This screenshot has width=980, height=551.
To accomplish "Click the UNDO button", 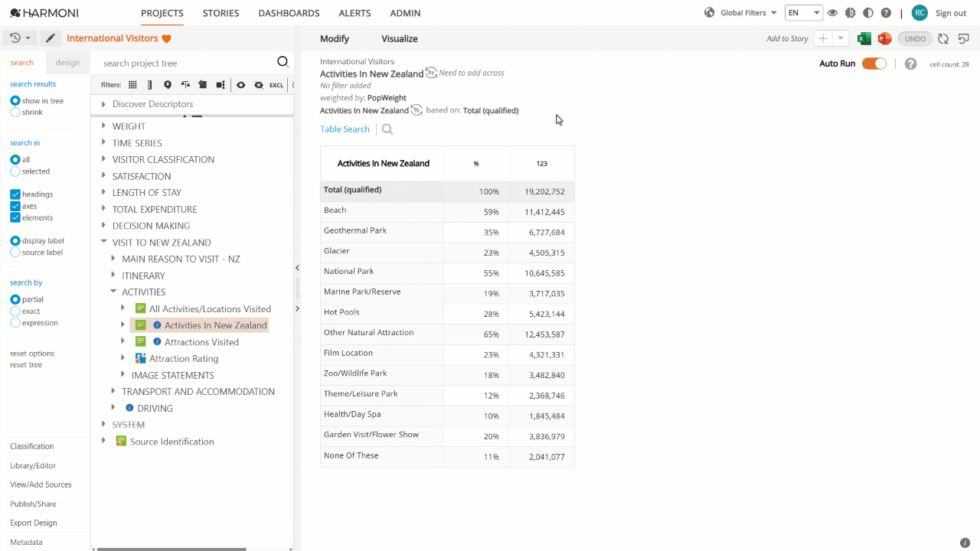I will [915, 38].
